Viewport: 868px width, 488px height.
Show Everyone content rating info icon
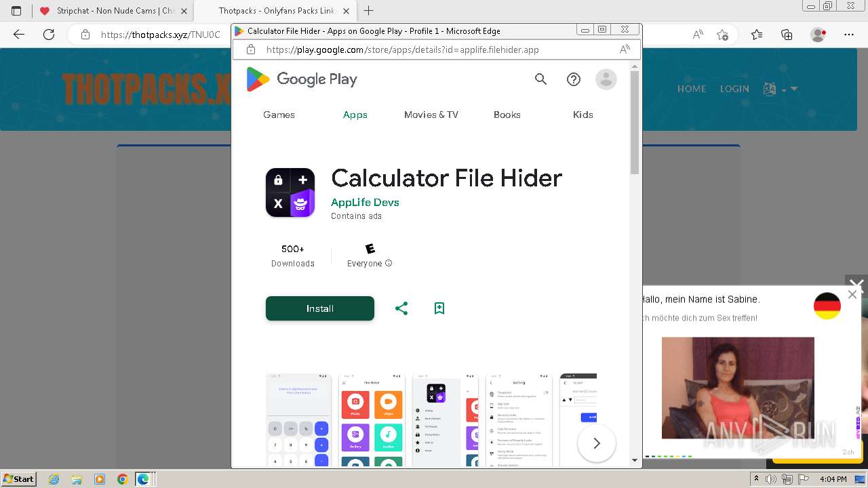[389, 264]
